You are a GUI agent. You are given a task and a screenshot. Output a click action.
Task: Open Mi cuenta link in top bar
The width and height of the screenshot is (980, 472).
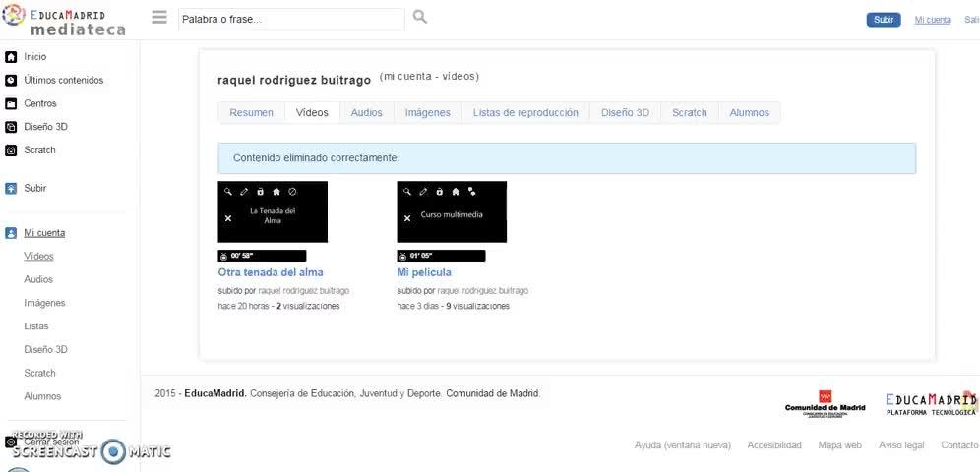(933, 20)
